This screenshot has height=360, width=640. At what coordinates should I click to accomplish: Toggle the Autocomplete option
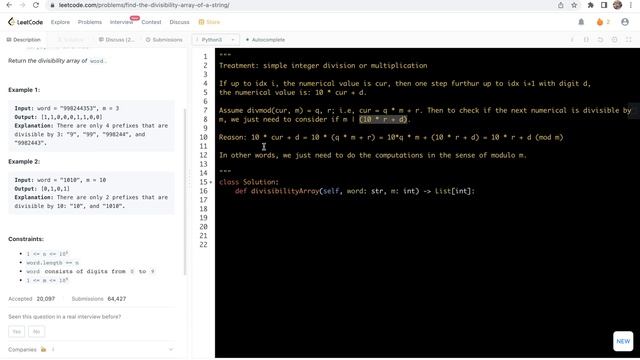point(265,40)
